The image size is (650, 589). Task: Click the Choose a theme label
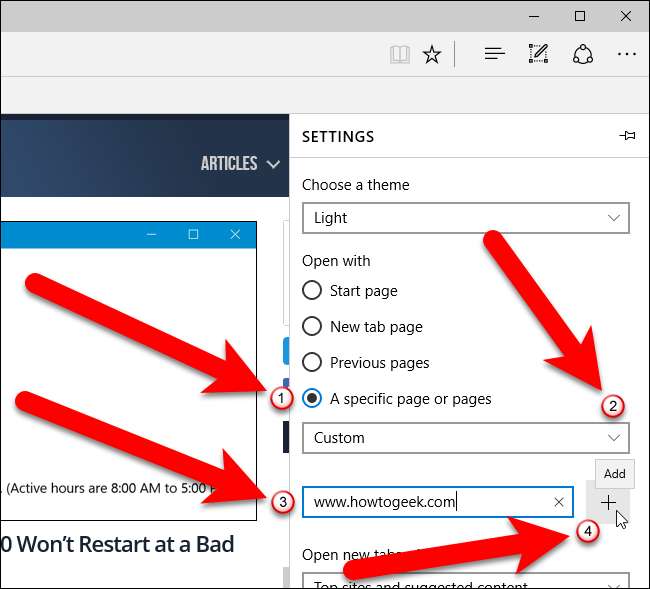(355, 185)
